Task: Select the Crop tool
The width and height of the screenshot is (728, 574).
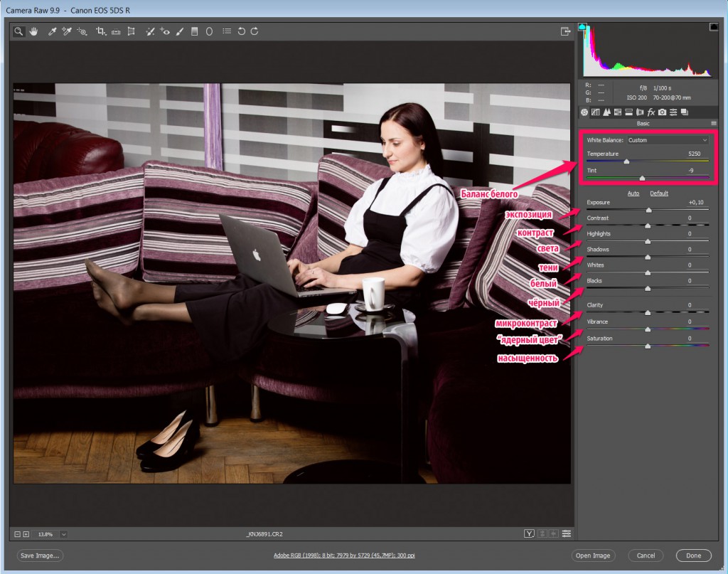Action: click(100, 31)
